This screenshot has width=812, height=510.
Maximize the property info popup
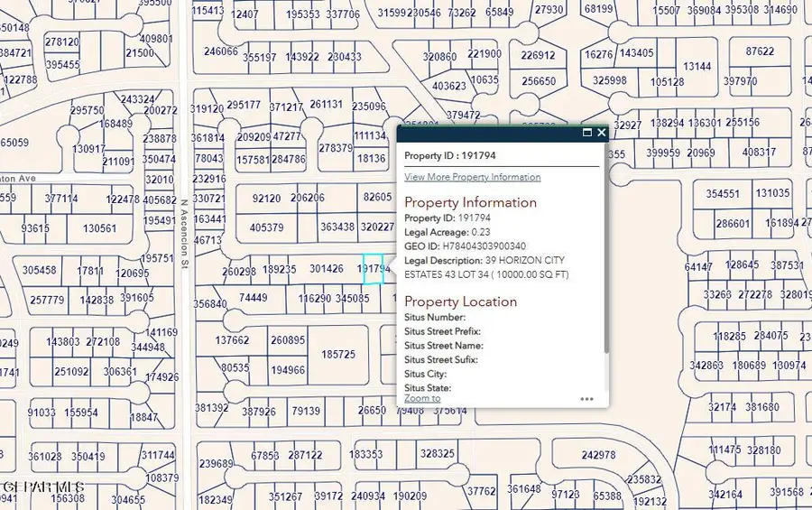point(587,133)
